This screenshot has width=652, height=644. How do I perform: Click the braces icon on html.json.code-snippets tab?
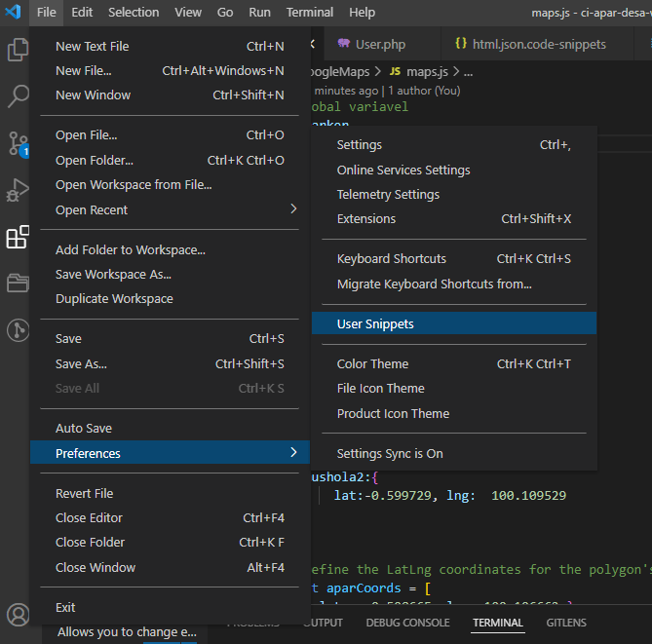pos(461,43)
